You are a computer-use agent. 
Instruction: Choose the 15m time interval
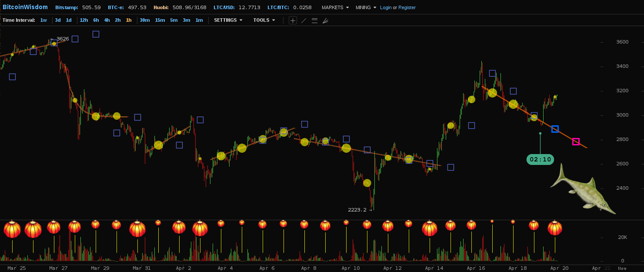coord(160,20)
